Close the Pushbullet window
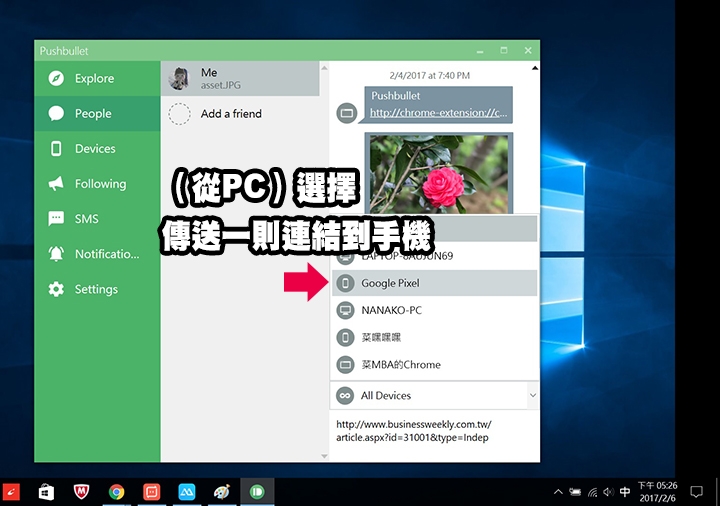 (528, 51)
